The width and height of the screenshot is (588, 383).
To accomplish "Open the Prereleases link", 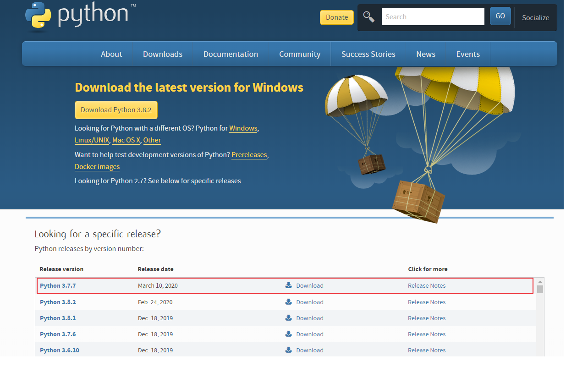I will (249, 155).
